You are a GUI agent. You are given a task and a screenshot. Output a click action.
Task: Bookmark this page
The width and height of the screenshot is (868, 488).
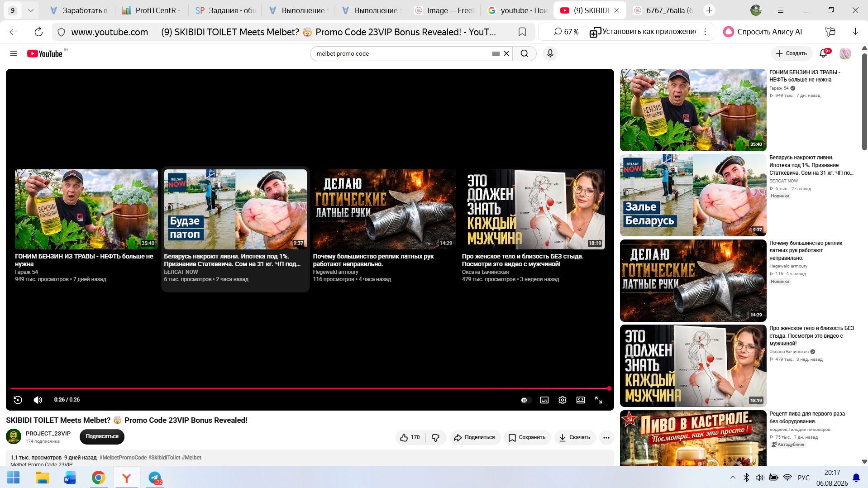522,32
